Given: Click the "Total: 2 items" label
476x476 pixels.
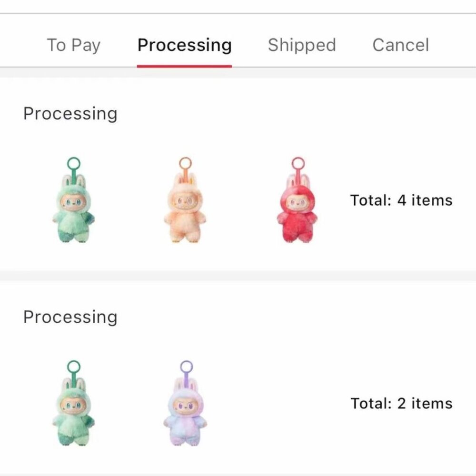Looking at the screenshot, I should click(401, 404).
